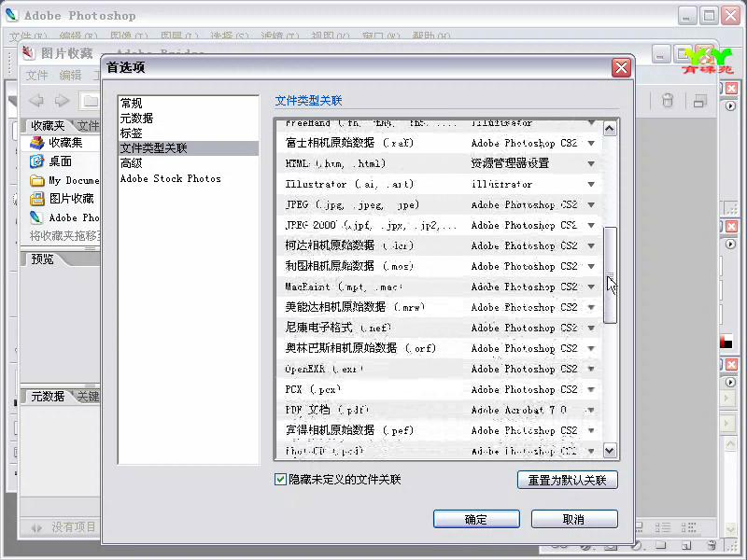Select 桌面 in Bridge favorites panel
747x560 pixels.
(51, 161)
